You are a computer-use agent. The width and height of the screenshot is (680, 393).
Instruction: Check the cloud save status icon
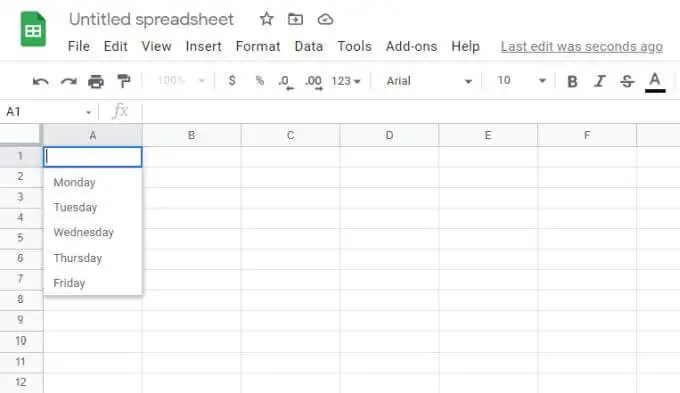pyautogui.click(x=325, y=20)
